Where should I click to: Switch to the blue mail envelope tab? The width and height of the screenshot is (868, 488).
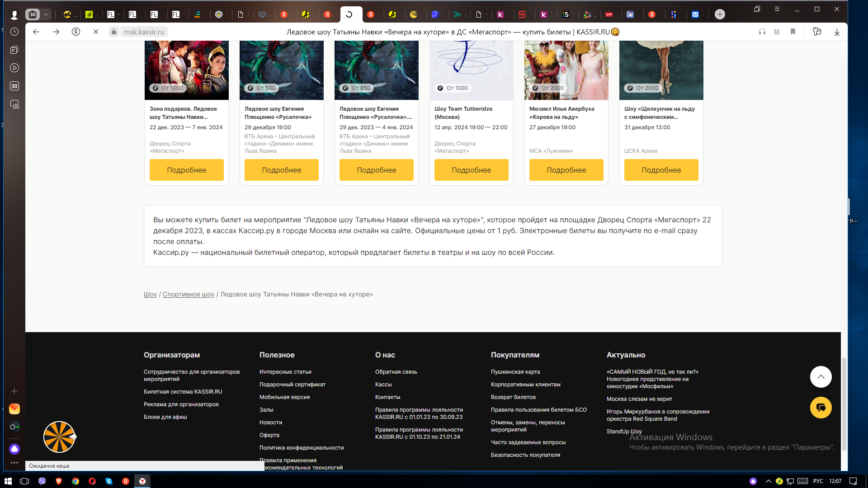695,14
